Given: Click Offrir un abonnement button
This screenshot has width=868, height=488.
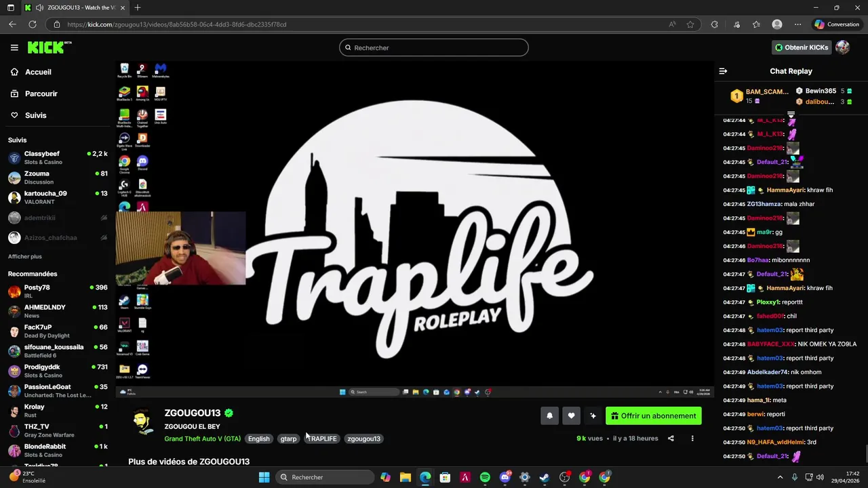Looking at the screenshot, I should pyautogui.click(x=654, y=416).
